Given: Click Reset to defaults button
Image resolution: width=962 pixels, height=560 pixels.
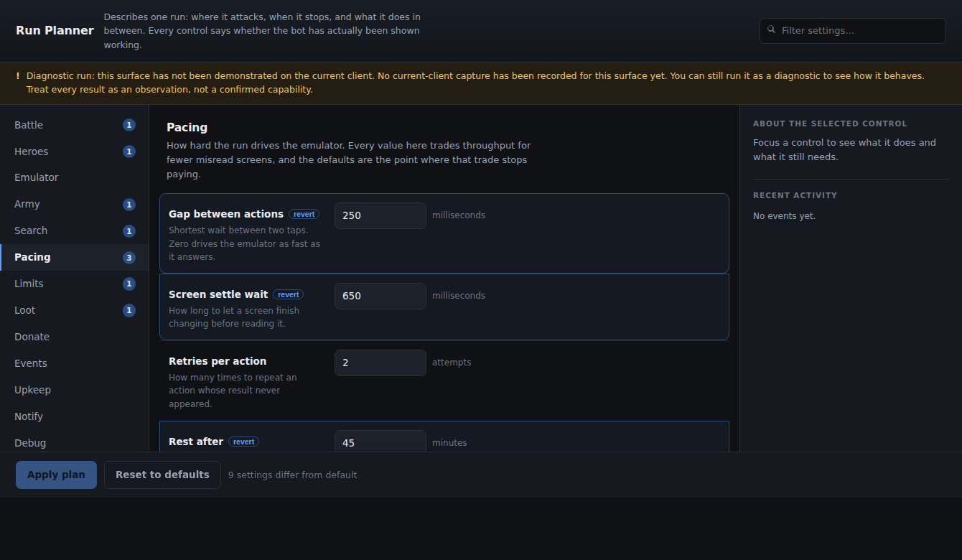Looking at the screenshot, I should (x=162, y=475).
